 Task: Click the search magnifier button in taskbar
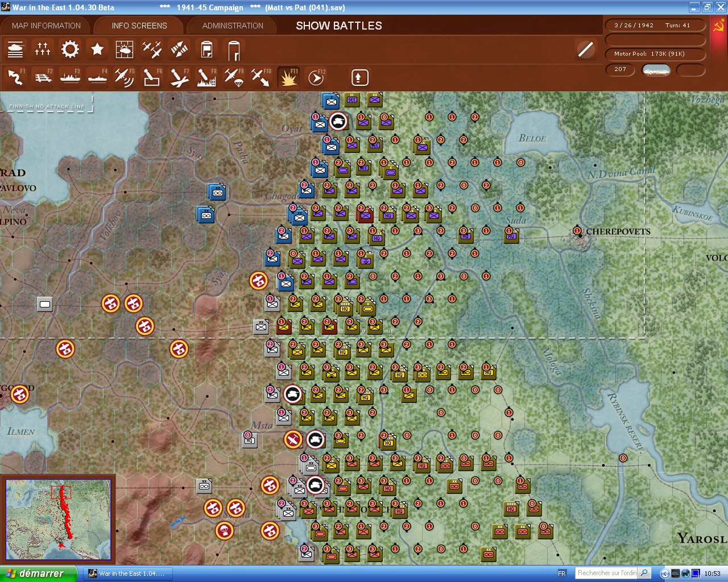coord(644,573)
